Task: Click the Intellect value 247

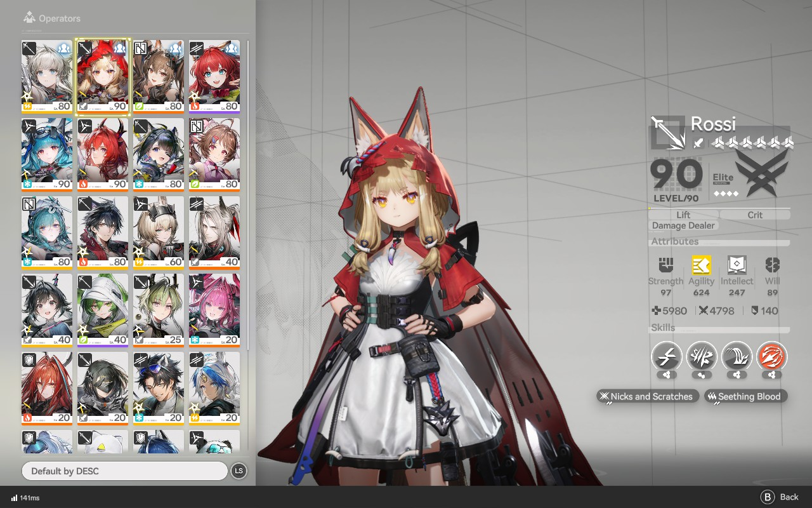Action: [x=737, y=293]
